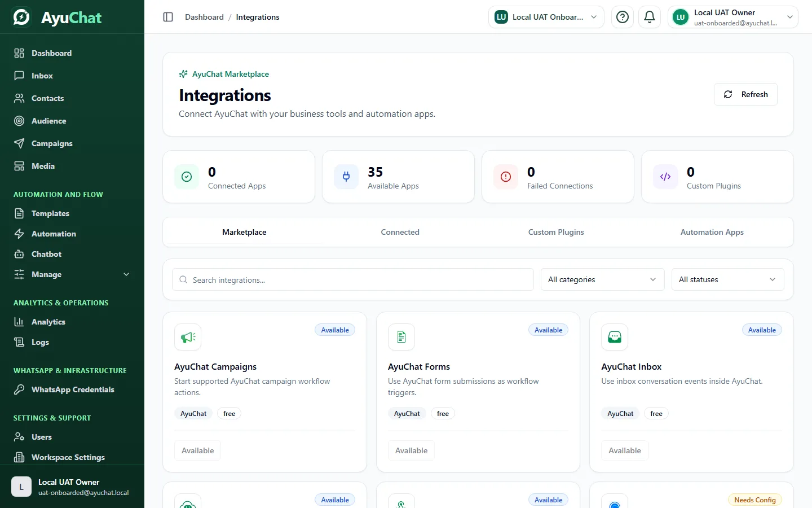This screenshot has height=508, width=812.
Task: Toggle the sidebar panel icon
Action: click(168, 17)
